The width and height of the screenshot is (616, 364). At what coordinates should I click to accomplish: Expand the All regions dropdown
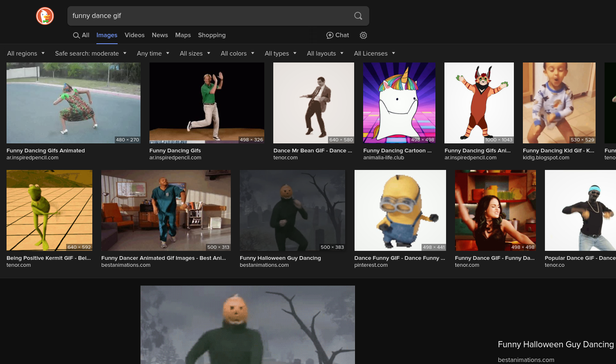coord(26,54)
